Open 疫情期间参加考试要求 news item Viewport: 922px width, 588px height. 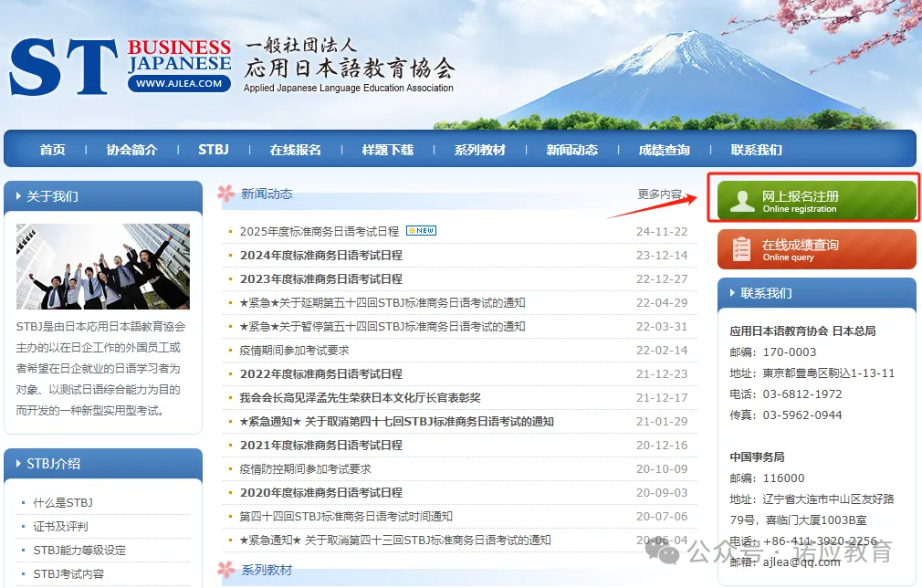pyautogui.click(x=295, y=351)
